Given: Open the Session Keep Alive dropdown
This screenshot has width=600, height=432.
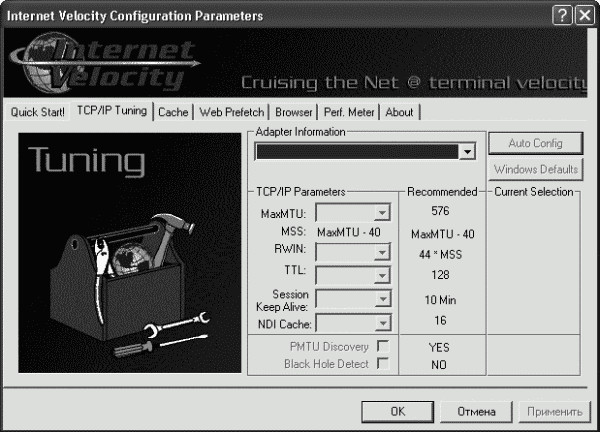Looking at the screenshot, I should pos(381,300).
